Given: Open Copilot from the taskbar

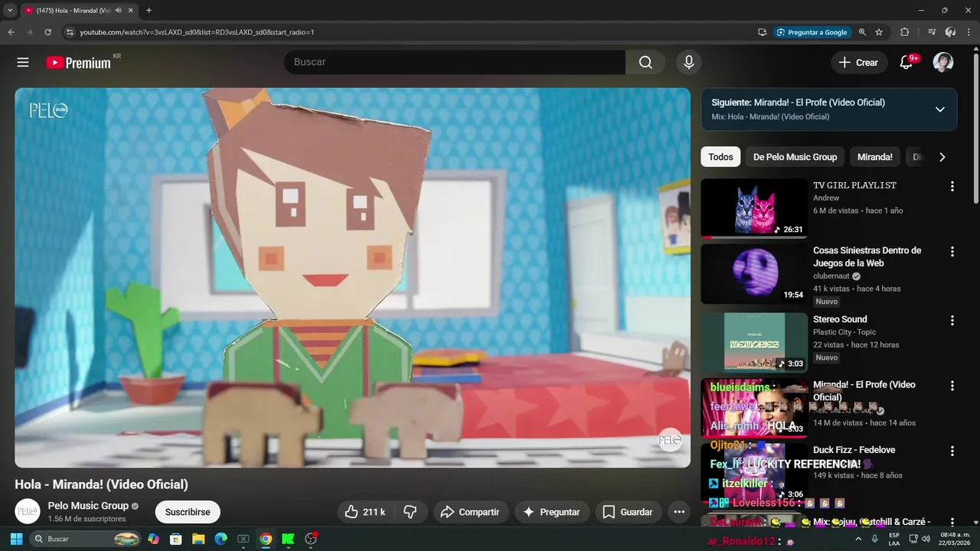Looking at the screenshot, I should [x=154, y=539].
